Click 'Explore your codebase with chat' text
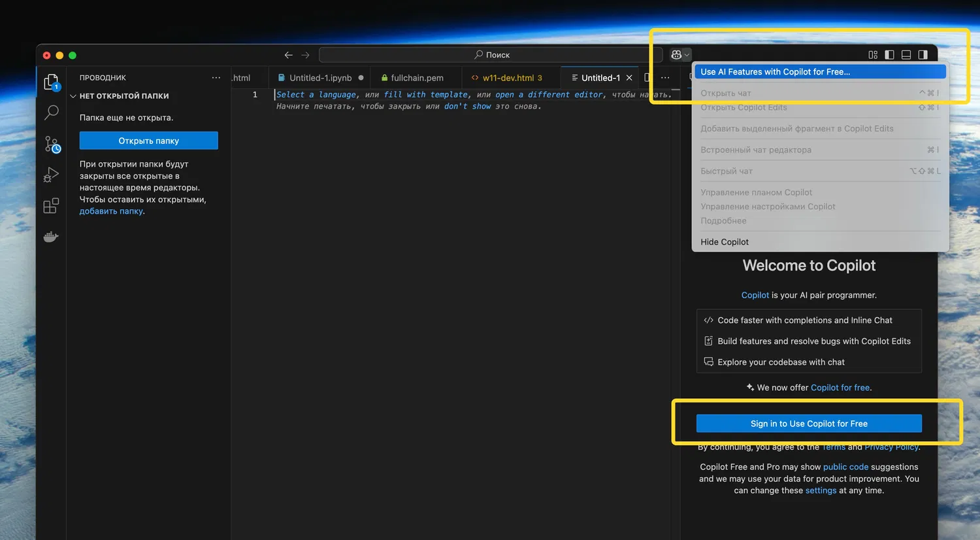 point(781,362)
